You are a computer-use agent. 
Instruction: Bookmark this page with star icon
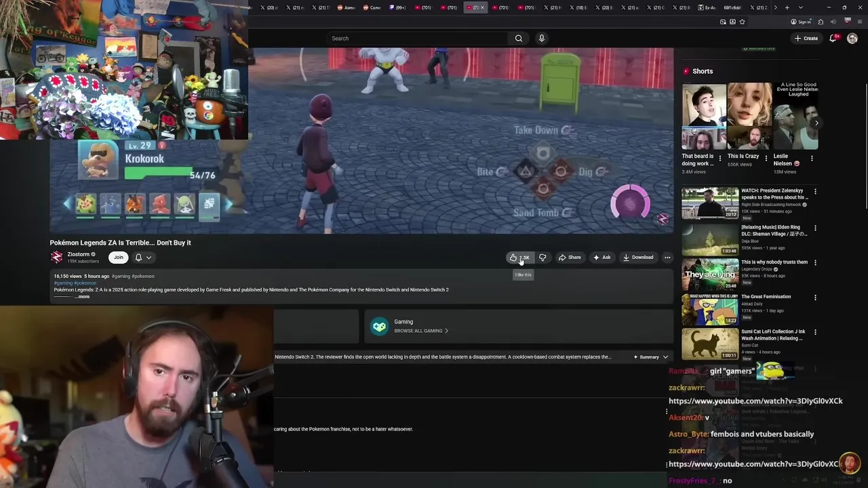pyautogui.click(x=743, y=22)
